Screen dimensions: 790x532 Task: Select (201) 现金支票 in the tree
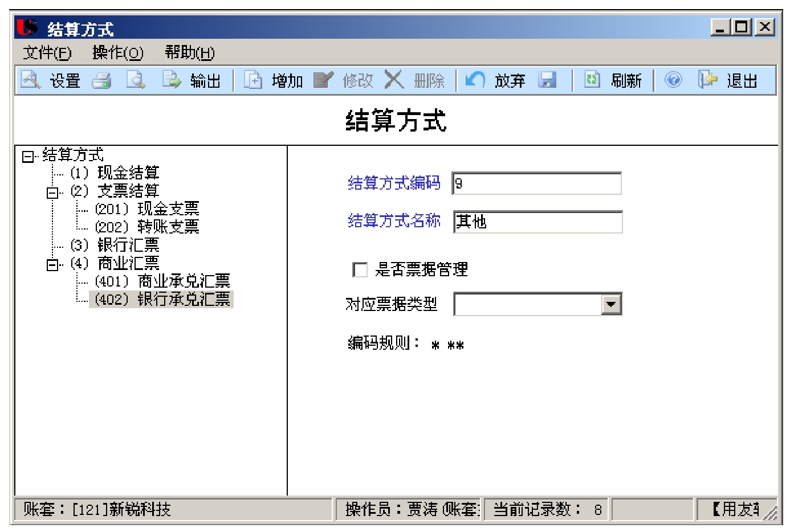coord(147,209)
